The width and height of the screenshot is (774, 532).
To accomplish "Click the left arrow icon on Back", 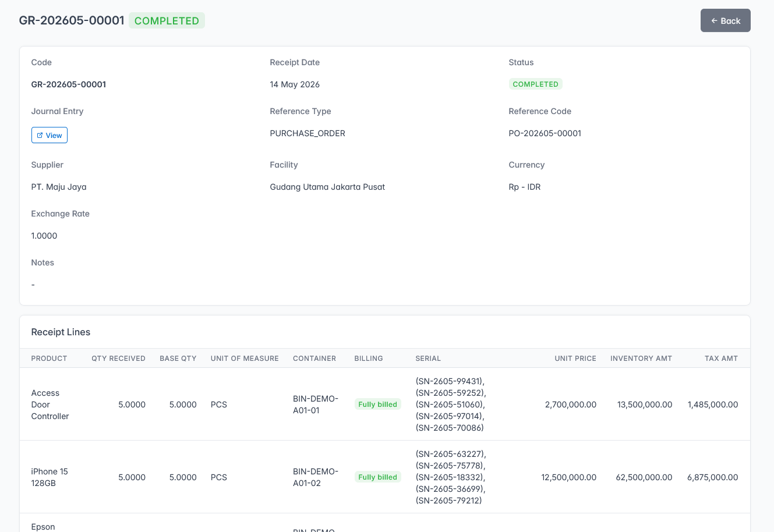I will tap(714, 21).
